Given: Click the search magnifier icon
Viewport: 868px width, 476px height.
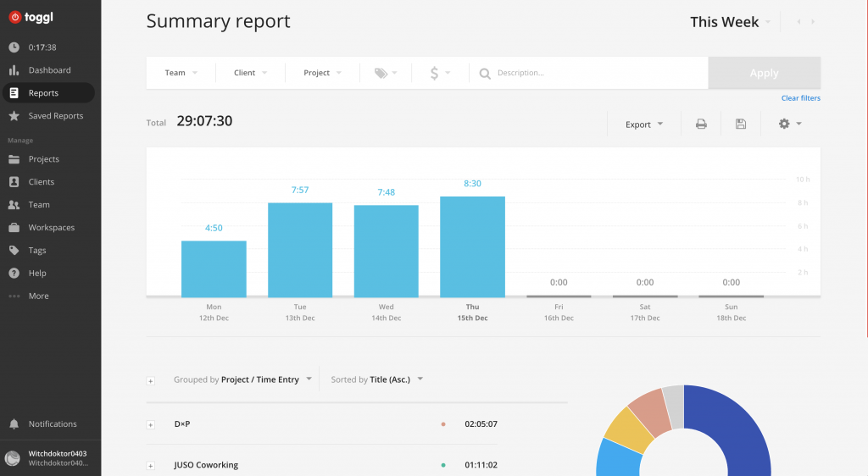Looking at the screenshot, I should (x=485, y=74).
